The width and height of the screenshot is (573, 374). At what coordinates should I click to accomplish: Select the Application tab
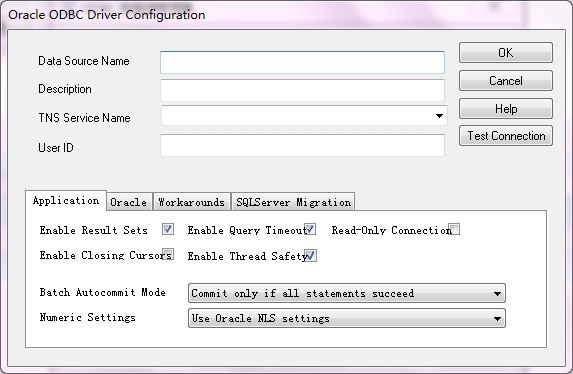point(66,200)
